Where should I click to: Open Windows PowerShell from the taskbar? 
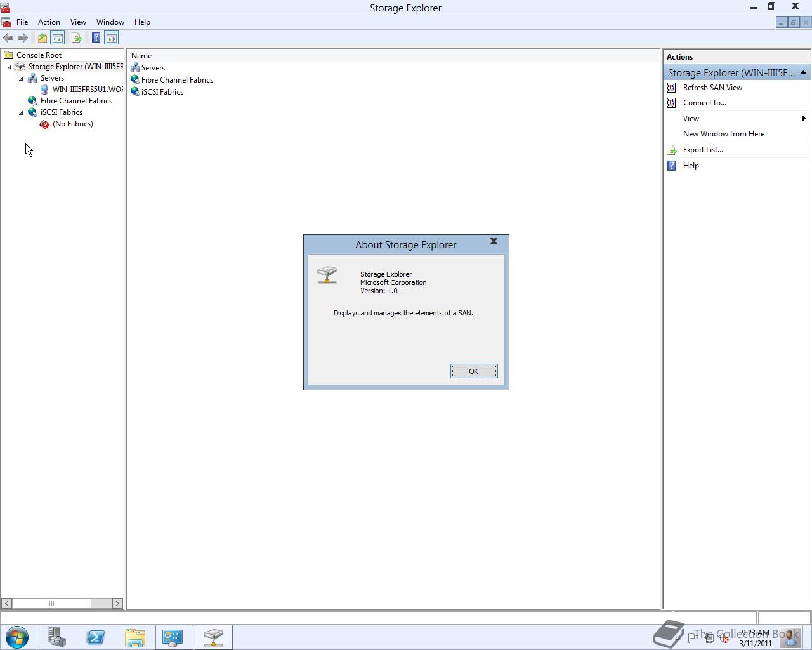point(96,637)
